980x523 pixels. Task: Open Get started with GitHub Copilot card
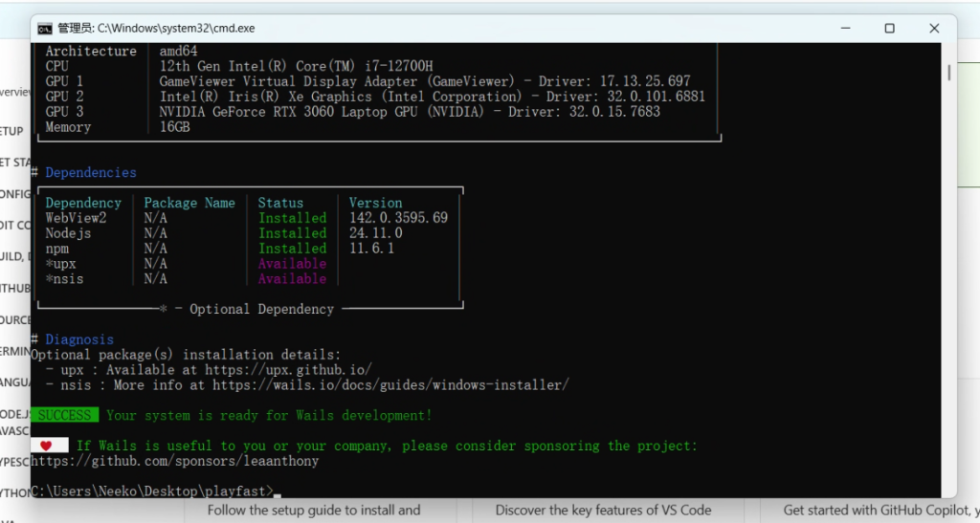(x=880, y=511)
